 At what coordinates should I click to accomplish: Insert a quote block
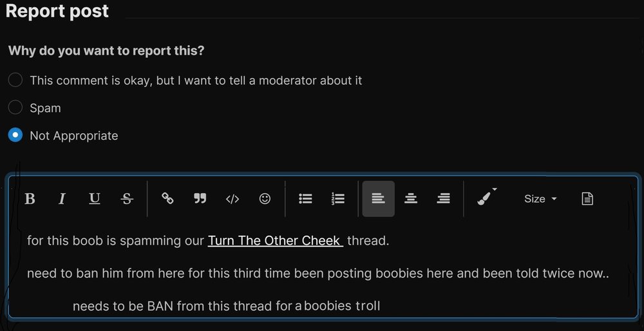200,199
